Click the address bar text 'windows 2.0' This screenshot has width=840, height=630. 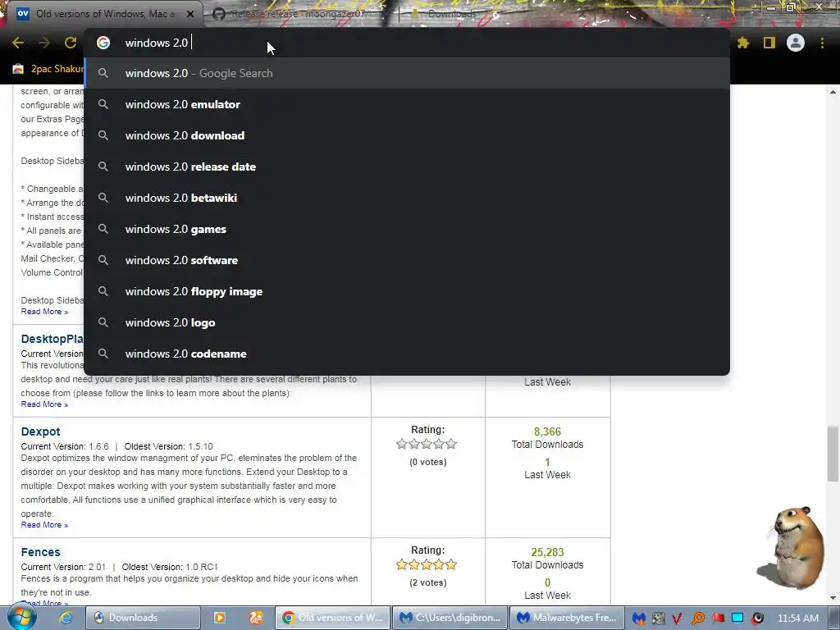click(157, 43)
